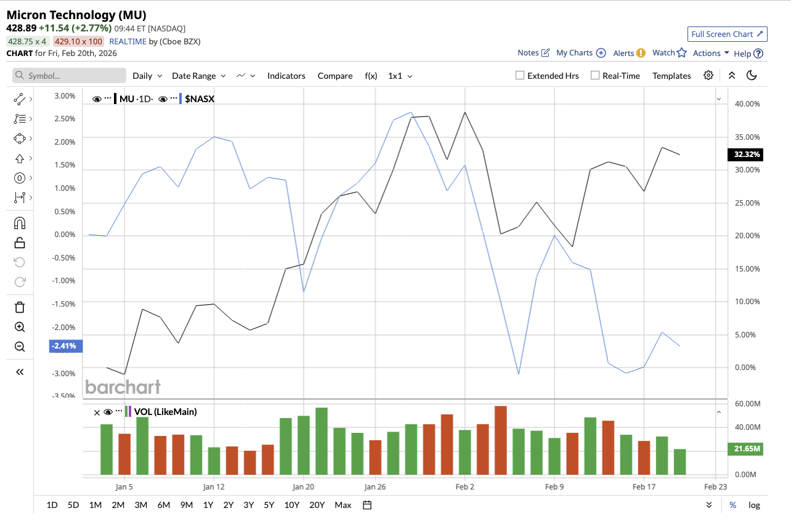Image resolution: width=791 pixels, height=532 pixels.
Task: Open the Full Screen Chart view
Action: click(727, 34)
